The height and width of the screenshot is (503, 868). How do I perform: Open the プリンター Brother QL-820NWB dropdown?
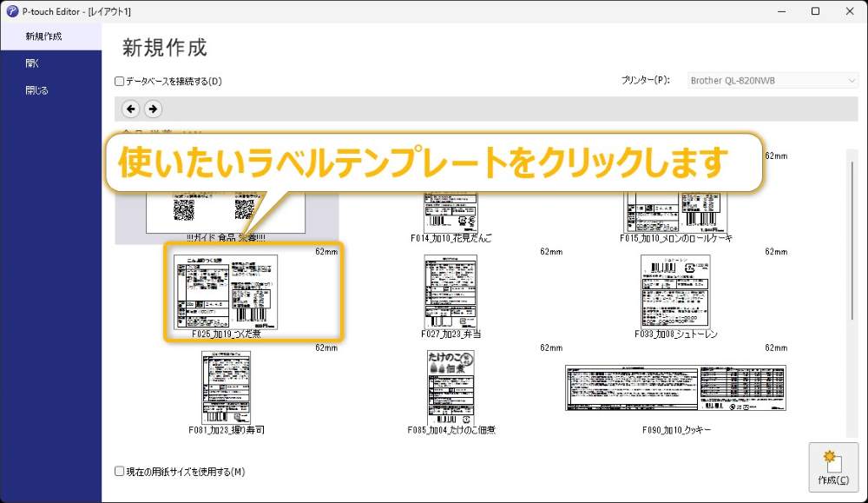pos(773,80)
